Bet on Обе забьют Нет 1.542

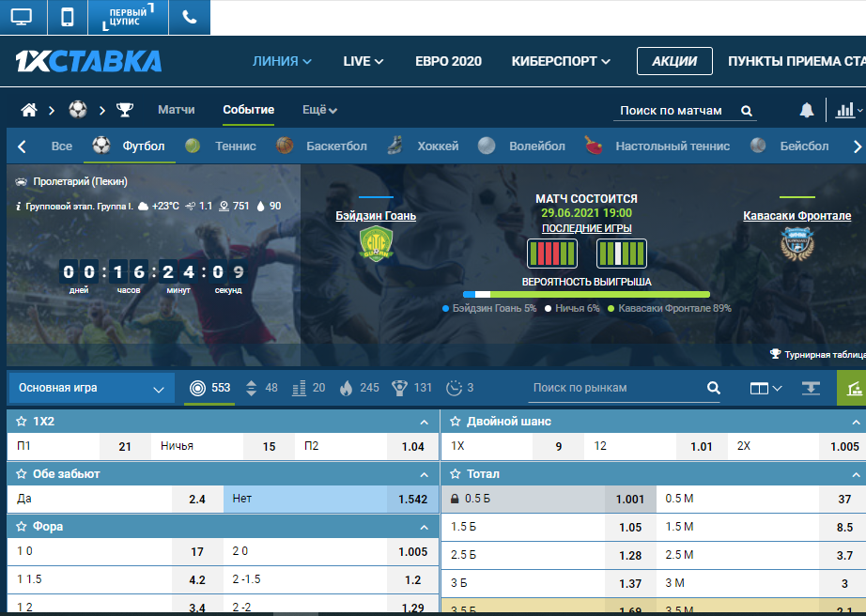tap(331, 499)
